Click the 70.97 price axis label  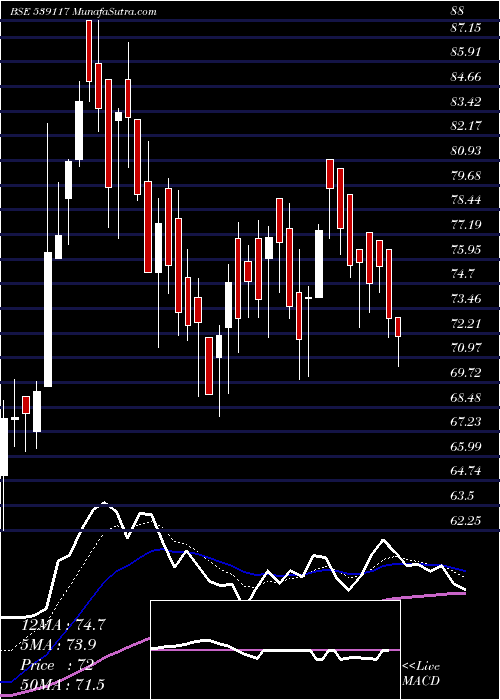466,348
